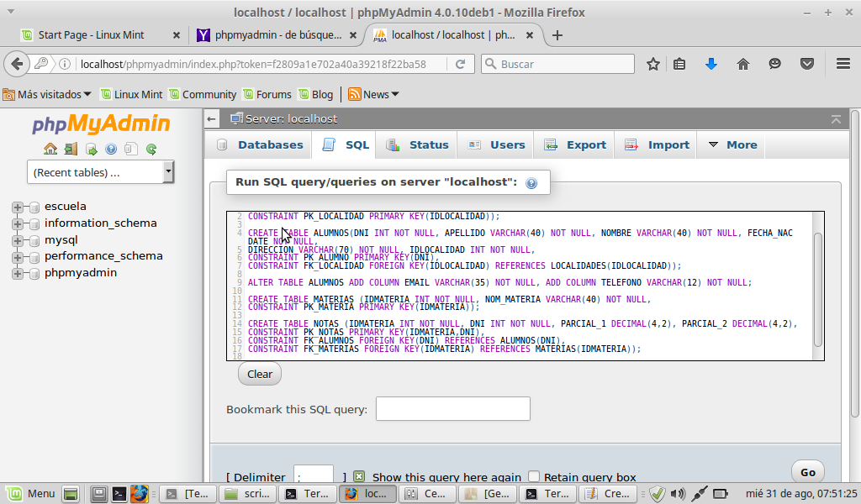Screen dimensions: 861x504
Task: Click the Bookmark this SQL query field
Action: tap(452, 409)
